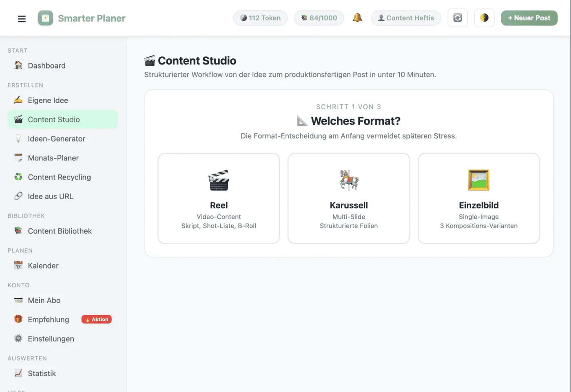The height and width of the screenshot is (392, 571).
Task: Open Empfehlung page
Action: click(63, 319)
